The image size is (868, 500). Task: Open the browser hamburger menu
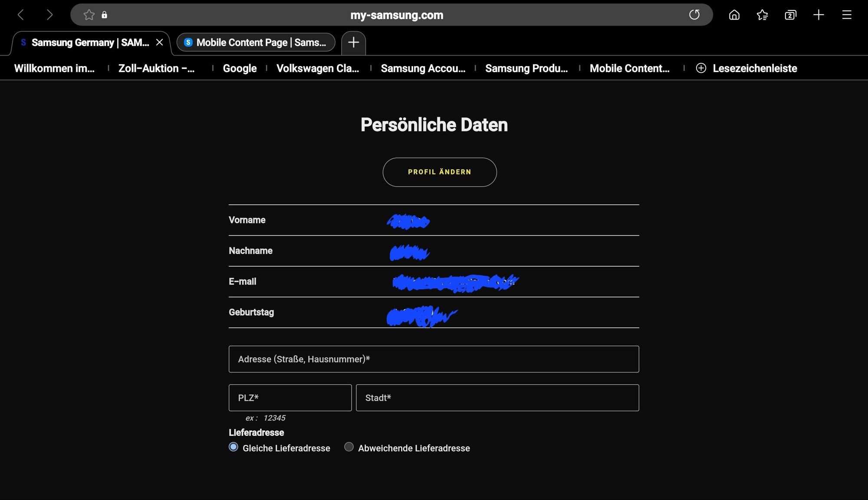pos(847,15)
